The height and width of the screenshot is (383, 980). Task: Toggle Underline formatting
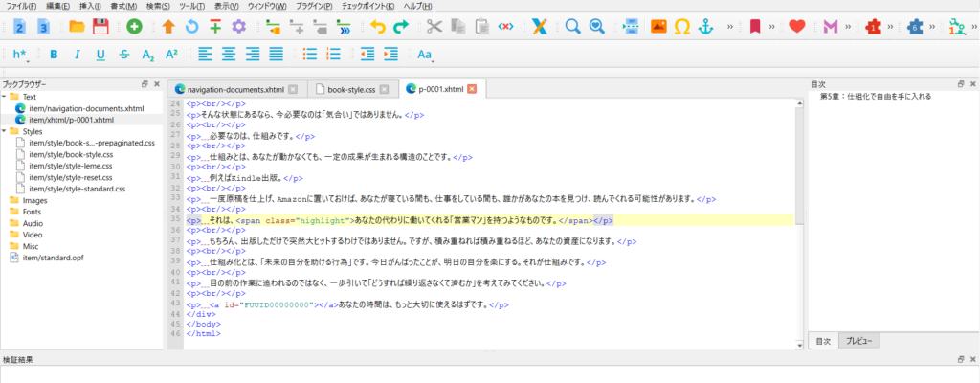(100, 55)
